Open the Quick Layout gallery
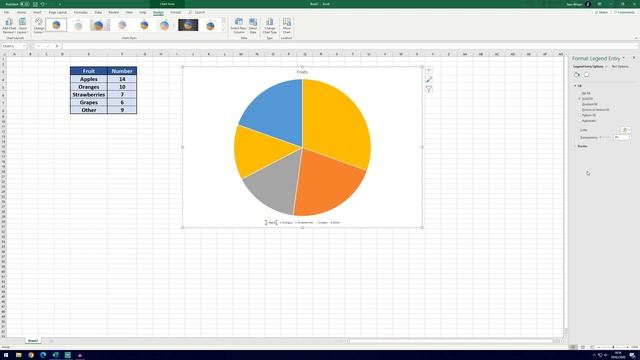The image size is (640, 360). coord(22,25)
